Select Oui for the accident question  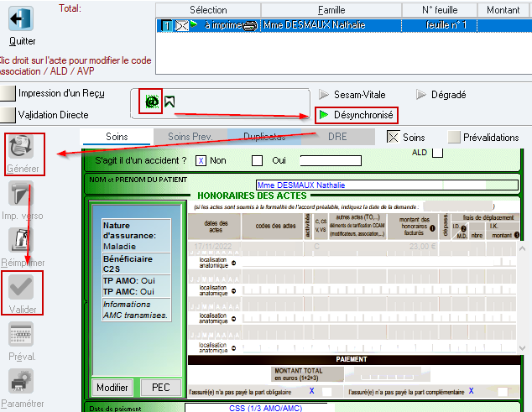[257, 160]
